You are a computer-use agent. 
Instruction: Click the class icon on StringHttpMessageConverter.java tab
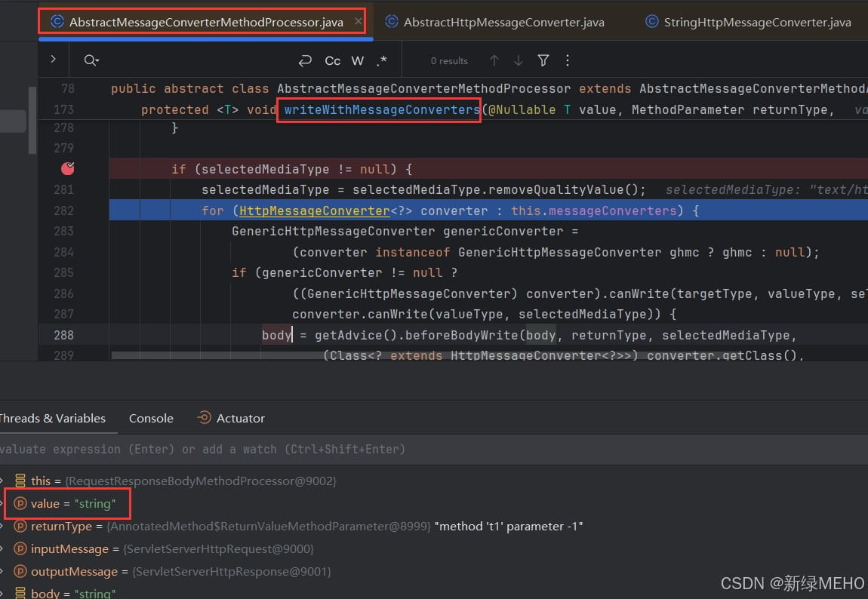pos(652,22)
